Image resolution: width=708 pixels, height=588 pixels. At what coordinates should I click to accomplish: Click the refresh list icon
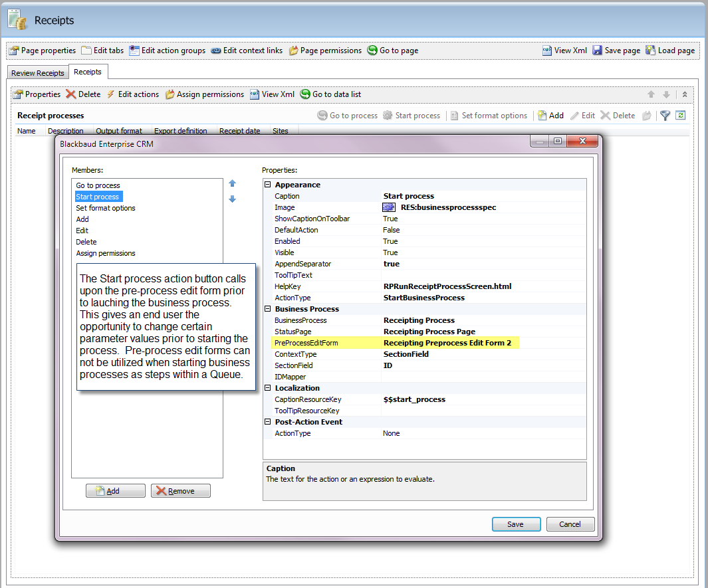(x=681, y=116)
